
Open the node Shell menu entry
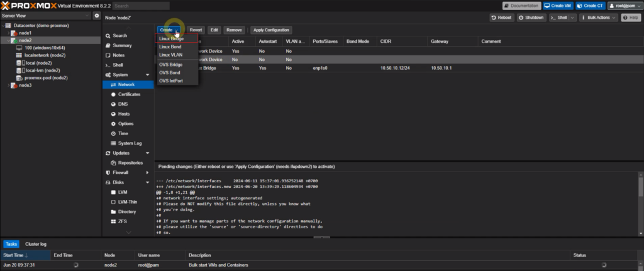click(x=118, y=65)
